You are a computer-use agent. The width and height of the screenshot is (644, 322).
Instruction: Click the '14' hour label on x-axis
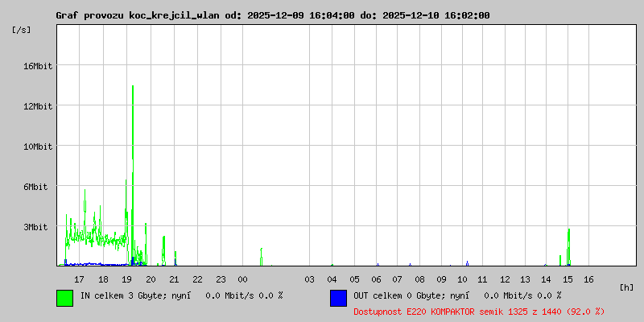tap(546, 279)
